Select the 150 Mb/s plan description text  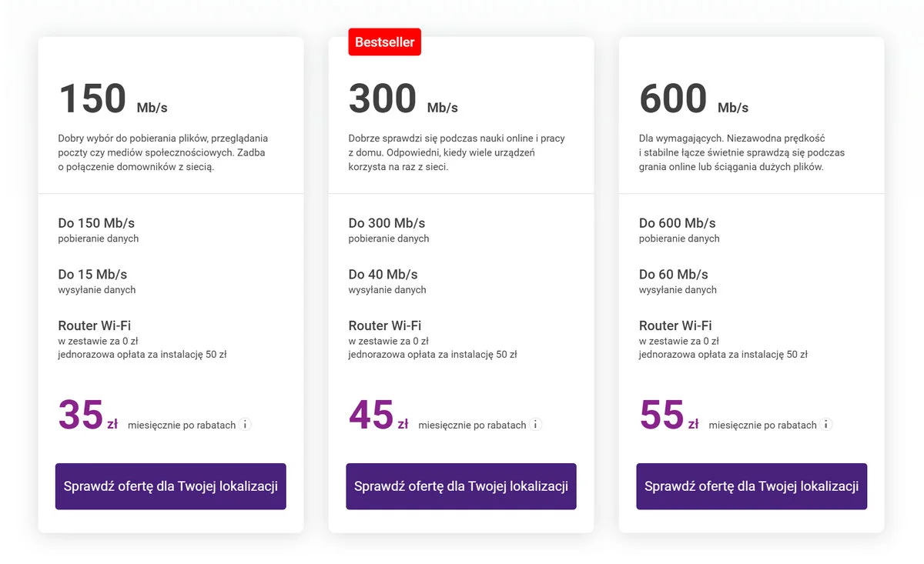pos(162,152)
